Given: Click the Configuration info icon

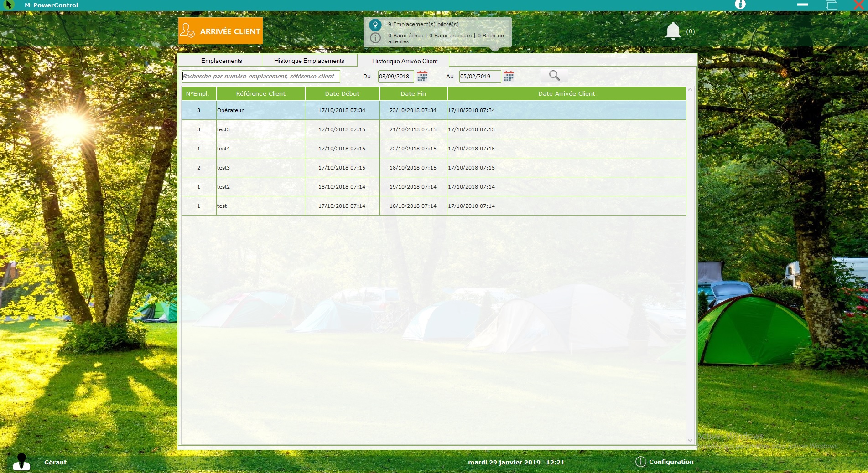Looking at the screenshot, I should click(640, 462).
